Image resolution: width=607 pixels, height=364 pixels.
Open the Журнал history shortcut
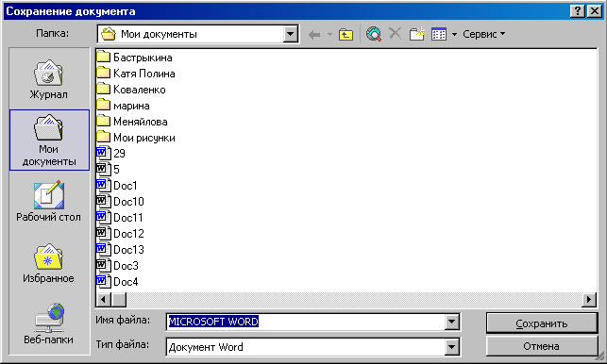[49, 79]
